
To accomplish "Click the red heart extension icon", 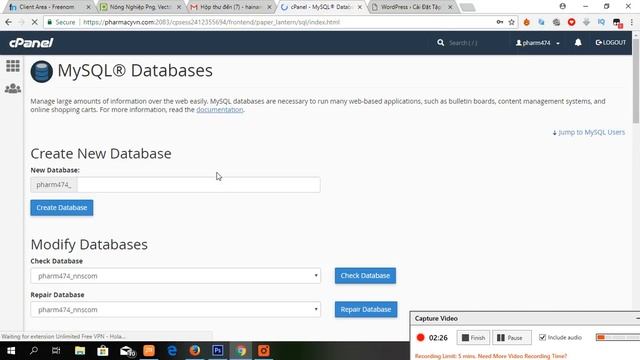I will [571, 22].
